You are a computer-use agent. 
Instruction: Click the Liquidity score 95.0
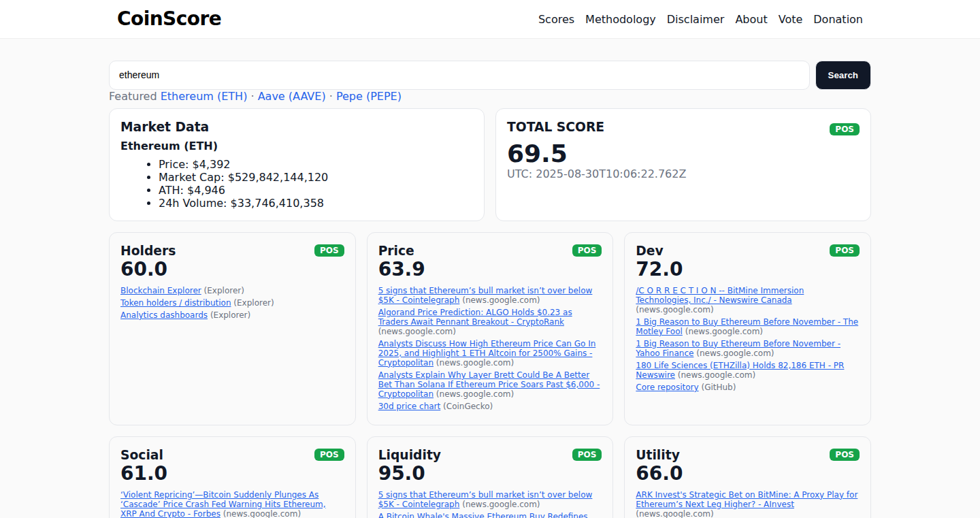pyautogui.click(x=402, y=473)
